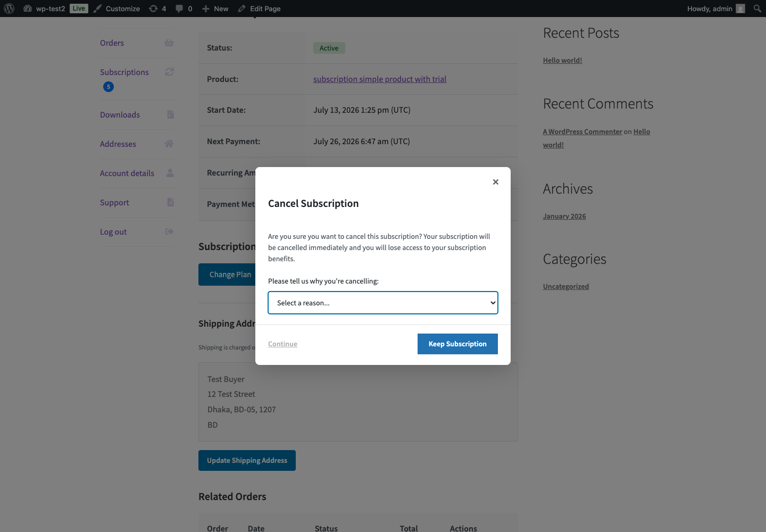Click Edit Page in admin bar
766x532 pixels.
pos(260,9)
